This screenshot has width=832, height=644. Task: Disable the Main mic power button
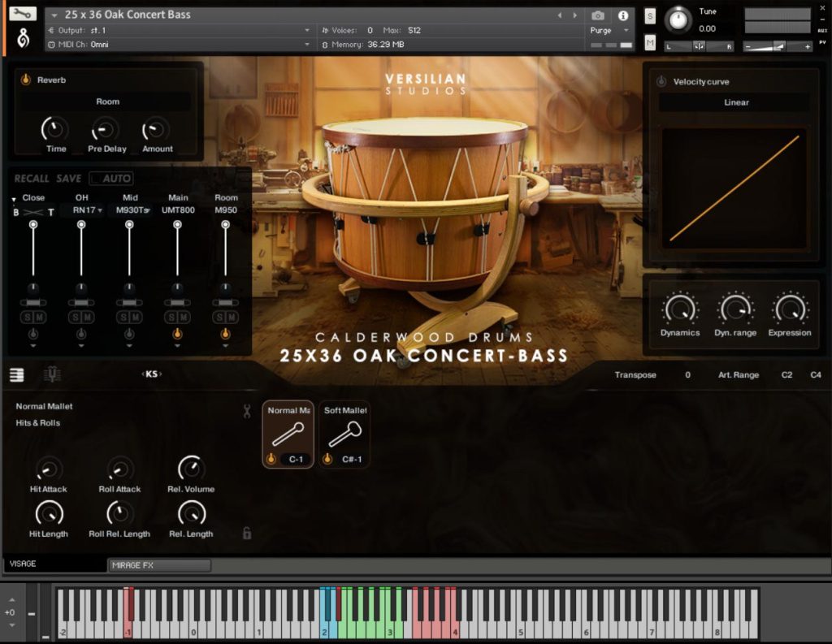coord(177,334)
